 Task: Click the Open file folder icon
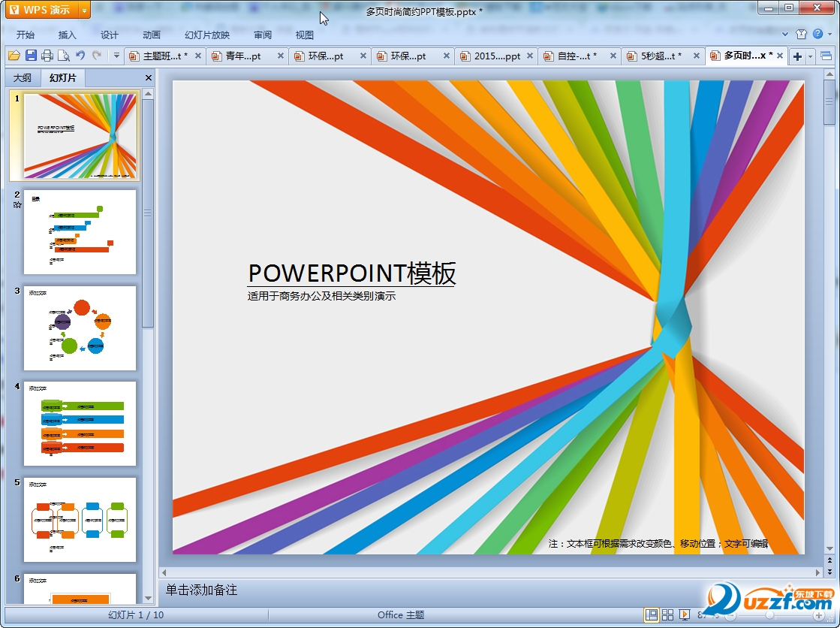pos(14,56)
